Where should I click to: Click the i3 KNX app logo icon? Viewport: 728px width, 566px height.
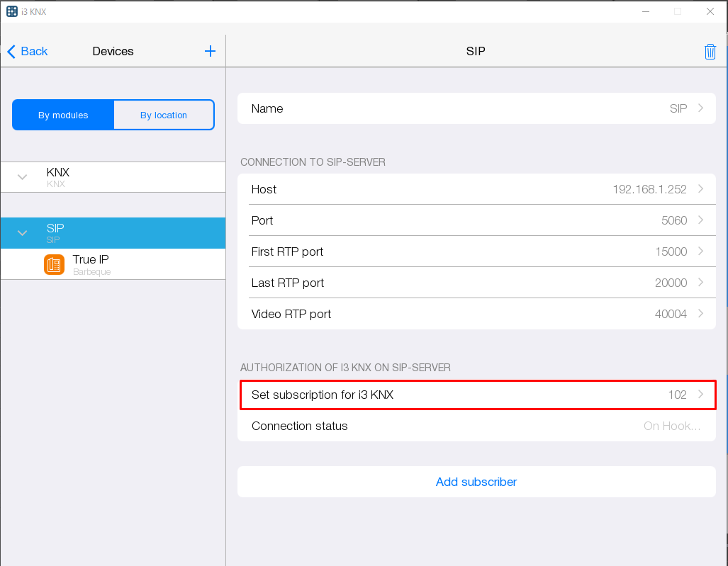coord(11,11)
